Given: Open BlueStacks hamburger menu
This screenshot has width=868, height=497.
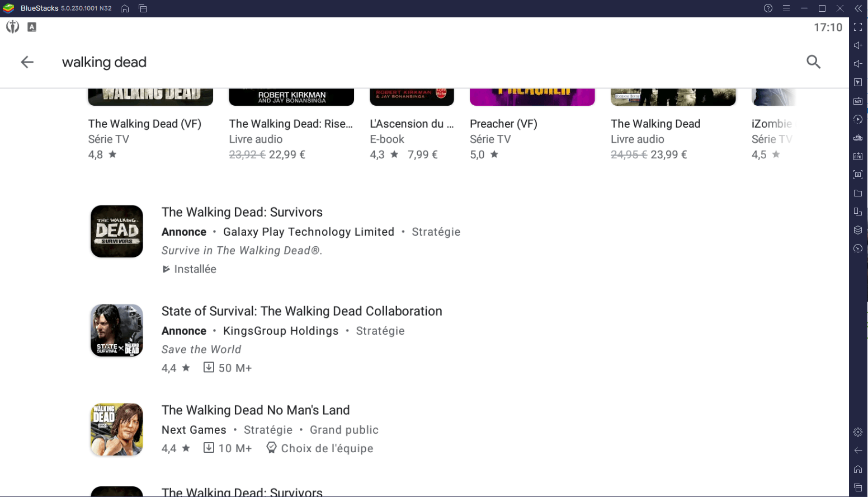Looking at the screenshot, I should pyautogui.click(x=786, y=8).
